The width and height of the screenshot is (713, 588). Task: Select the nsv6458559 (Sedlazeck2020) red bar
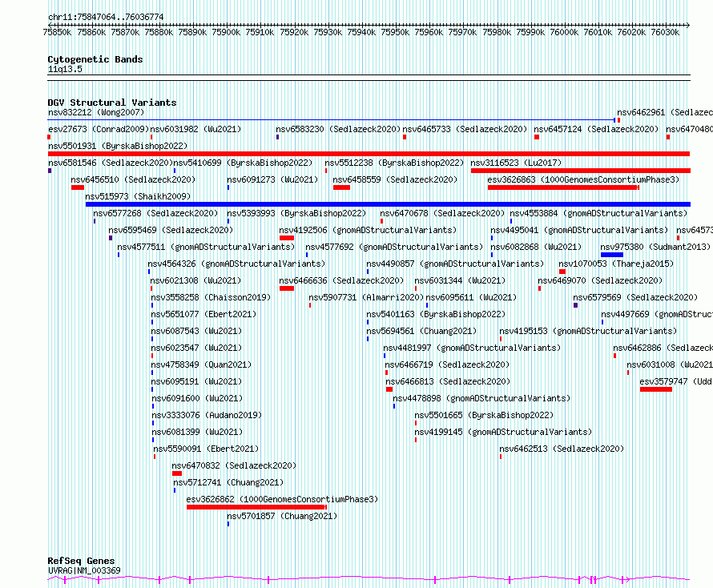[341, 187]
